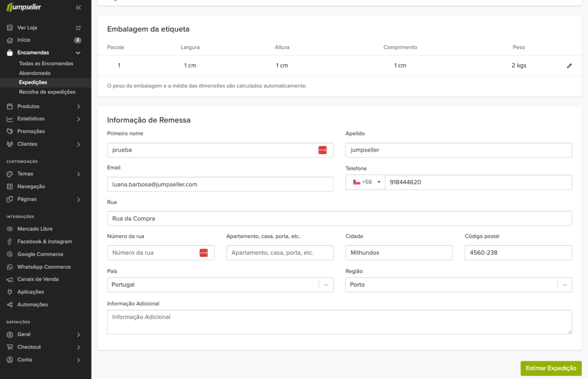
Task: Click the Jumpseller logo
Action: click(x=24, y=7)
